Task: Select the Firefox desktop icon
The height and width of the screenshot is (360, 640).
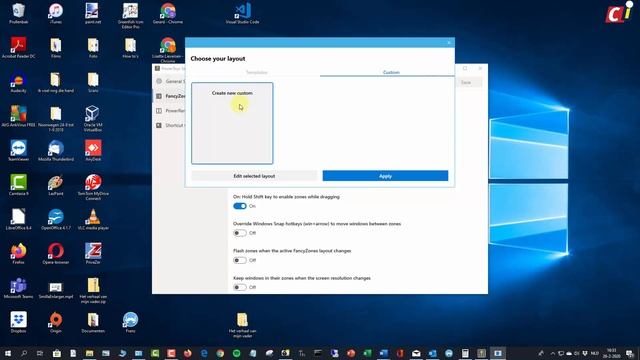Action: (18, 253)
